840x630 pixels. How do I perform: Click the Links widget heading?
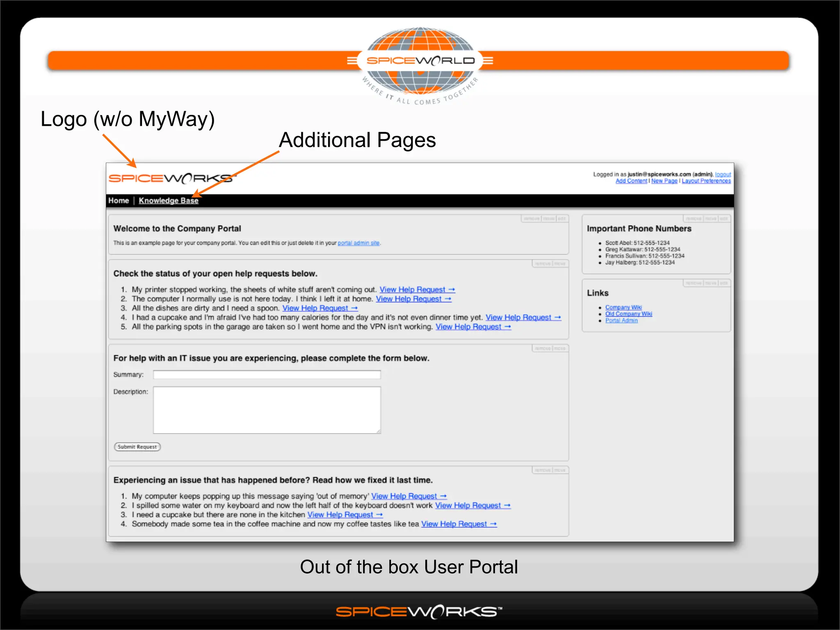(x=598, y=293)
